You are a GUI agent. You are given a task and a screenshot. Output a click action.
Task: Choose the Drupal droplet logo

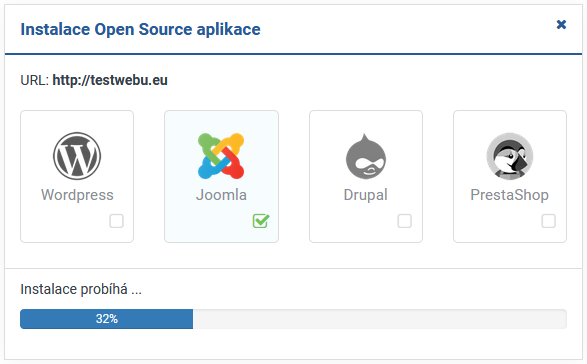click(x=366, y=156)
